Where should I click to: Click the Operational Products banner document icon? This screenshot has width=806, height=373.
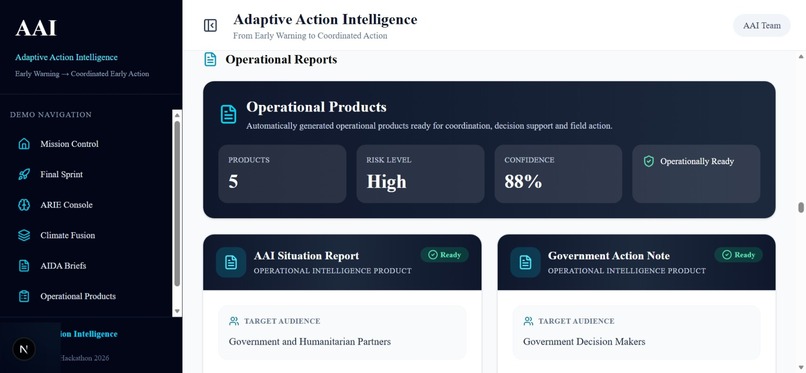[229, 114]
